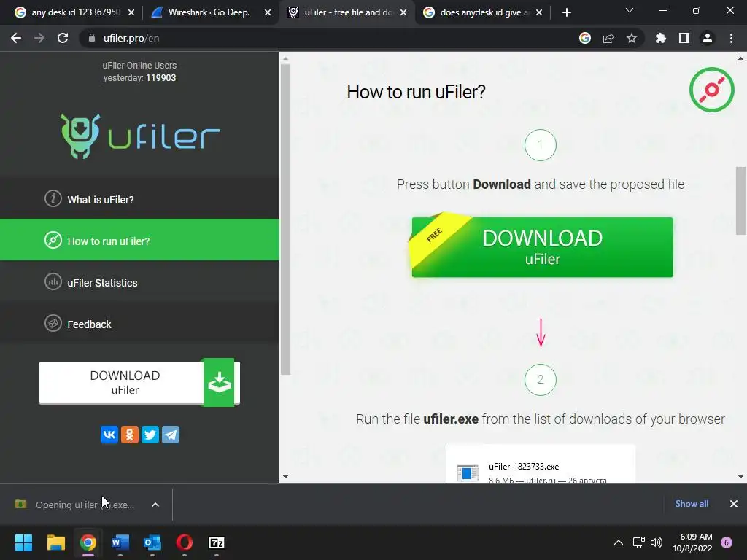This screenshot has height=560, width=747.
Task: Click white DOWNLOAD uFiler sidebar button
Action: click(x=139, y=382)
